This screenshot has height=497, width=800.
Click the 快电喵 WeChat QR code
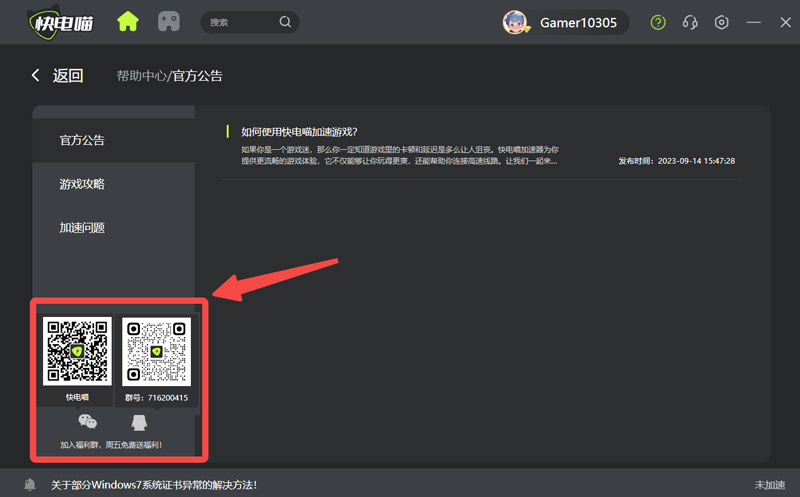(77, 351)
